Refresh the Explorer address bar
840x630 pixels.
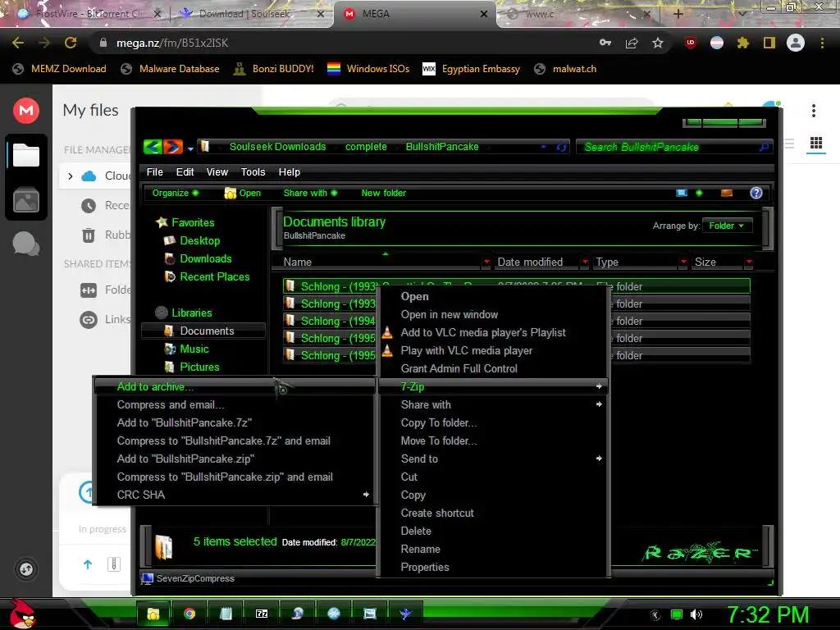click(x=561, y=147)
